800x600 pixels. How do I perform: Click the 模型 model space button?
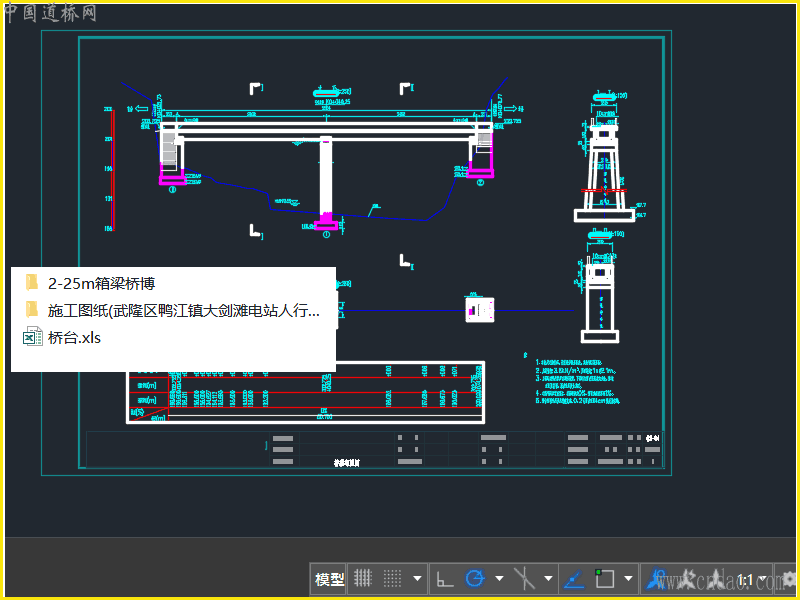pyautogui.click(x=329, y=579)
